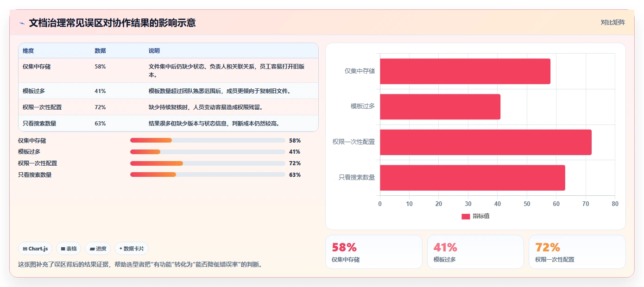Click the 58% value in table
The width and height of the screenshot is (644, 287).
point(100,67)
